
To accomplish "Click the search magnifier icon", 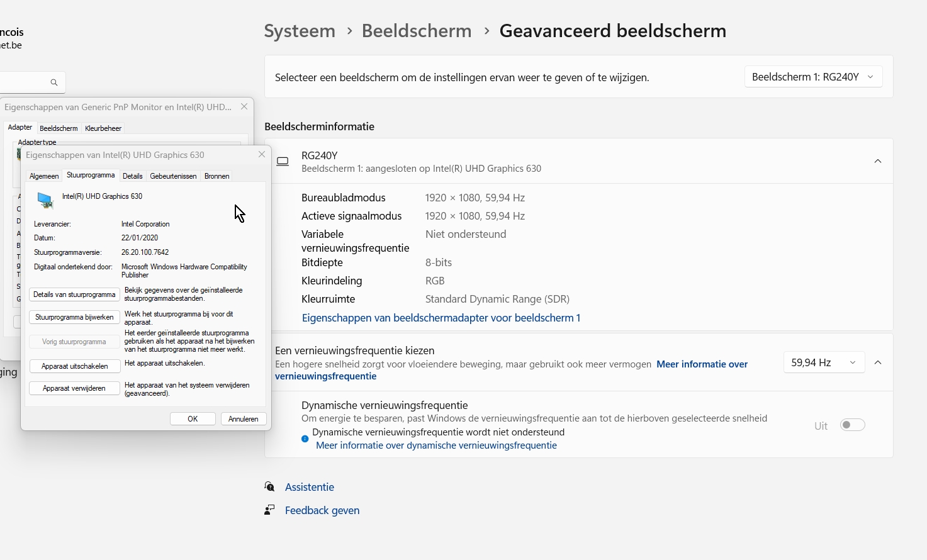I will pyautogui.click(x=53, y=82).
